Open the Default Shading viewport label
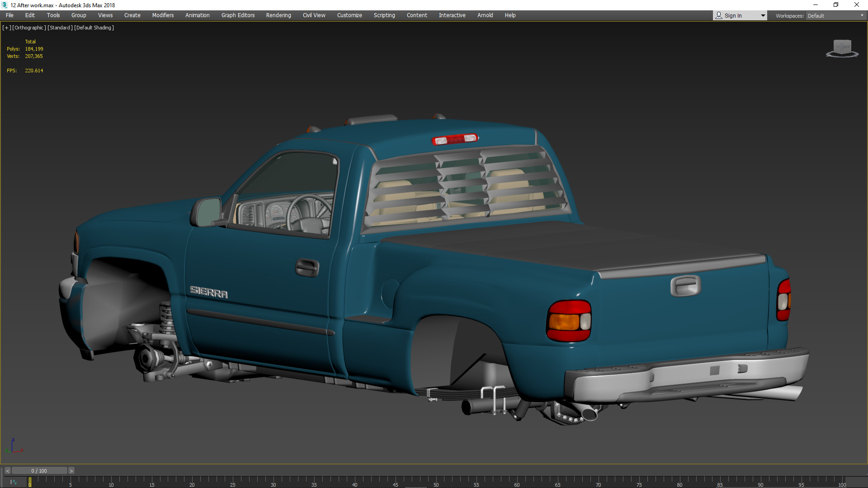The width and height of the screenshot is (868, 488). (x=94, y=28)
